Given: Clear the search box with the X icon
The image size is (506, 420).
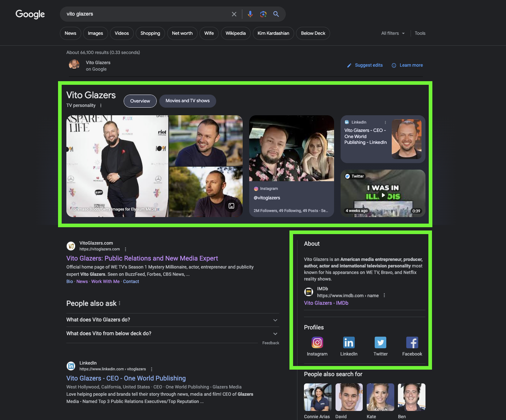Looking at the screenshot, I should (x=234, y=14).
